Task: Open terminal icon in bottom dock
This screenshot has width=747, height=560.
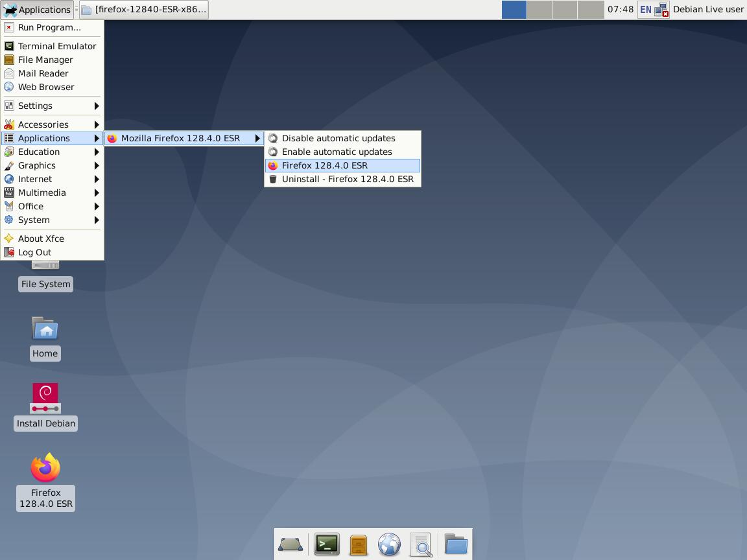Action: coord(327,544)
